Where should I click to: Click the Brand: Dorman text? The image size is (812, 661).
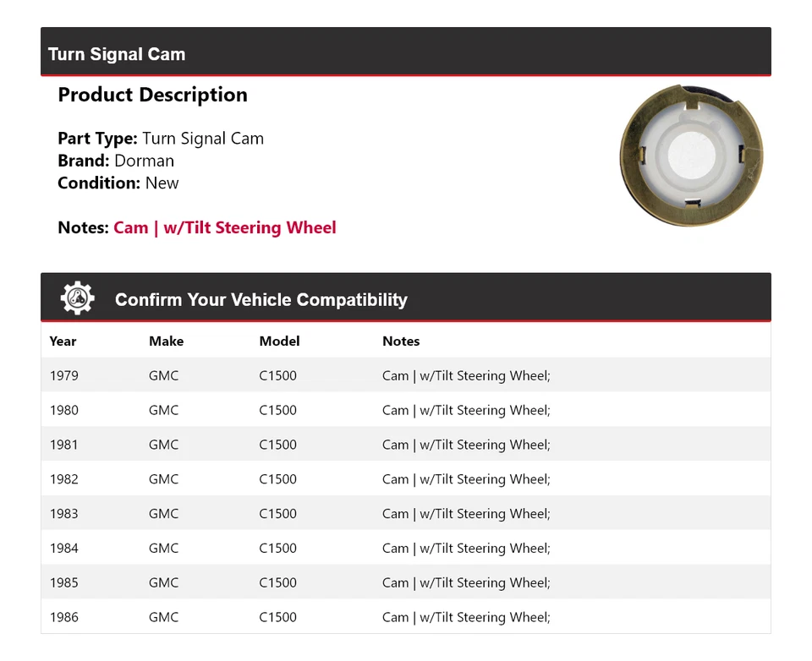point(116,161)
